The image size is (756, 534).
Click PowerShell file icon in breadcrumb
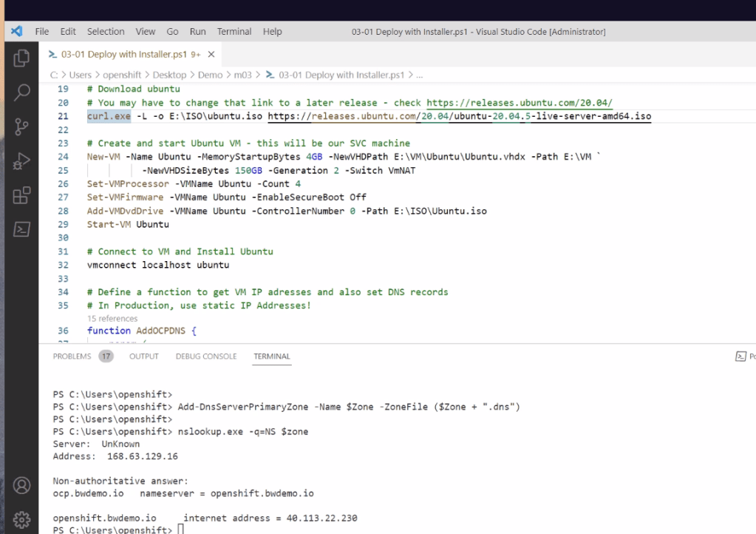coord(270,75)
